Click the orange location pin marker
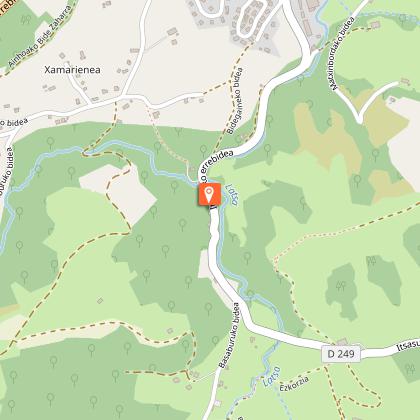Image resolution: width=420 pixels, height=420 pixels. (209, 195)
